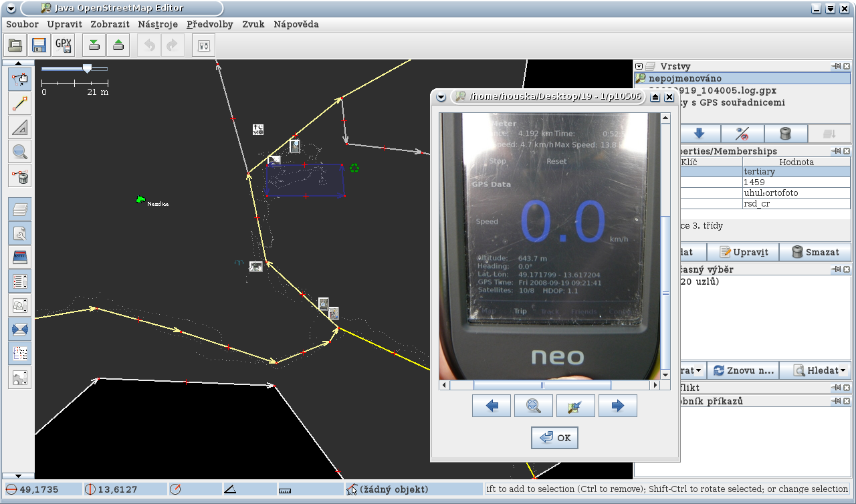This screenshot has width=856, height=504.
Task: Click the blue move layer down arrow
Action: 700,133
